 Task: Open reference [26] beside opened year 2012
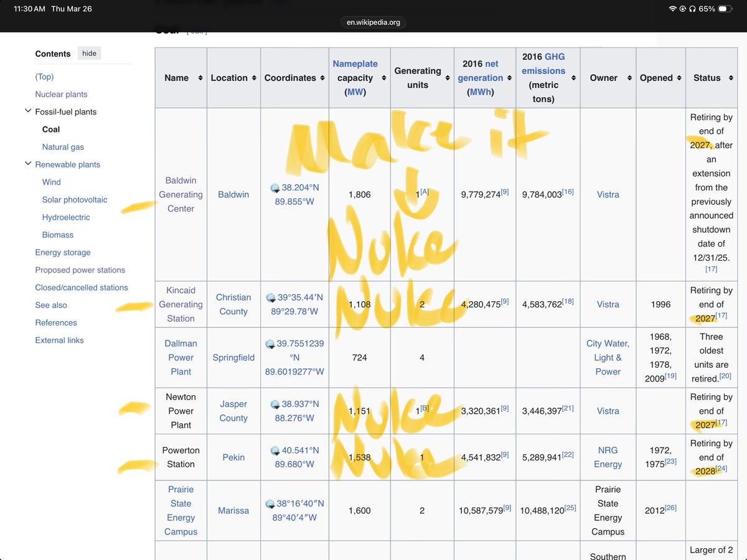[x=670, y=508]
